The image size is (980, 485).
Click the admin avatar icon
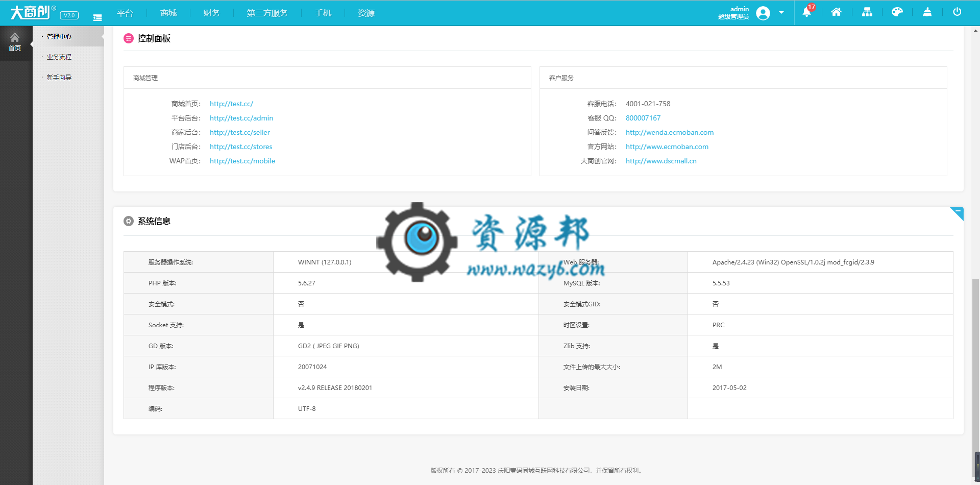763,13
